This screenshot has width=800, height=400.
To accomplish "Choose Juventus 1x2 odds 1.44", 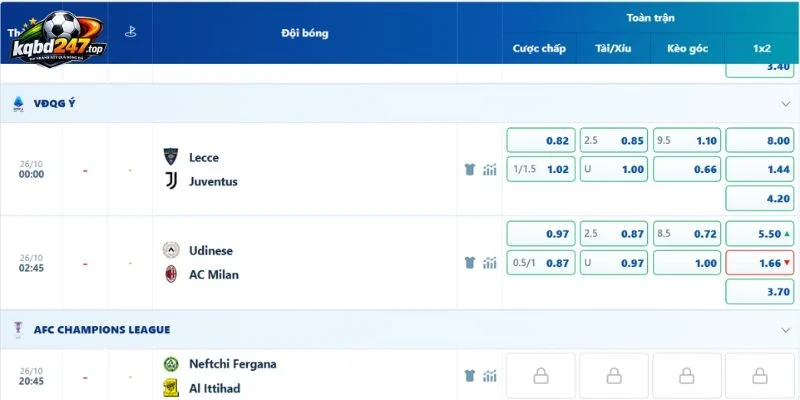I will click(x=760, y=169).
